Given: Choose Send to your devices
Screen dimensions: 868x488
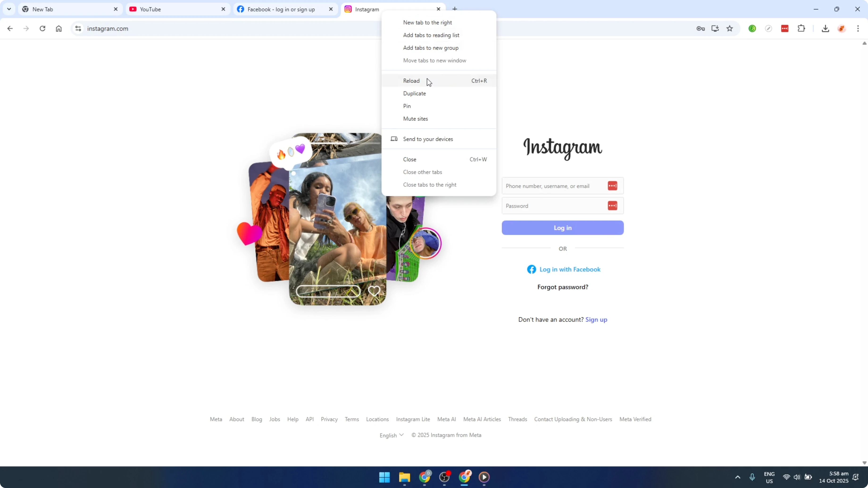Looking at the screenshot, I should tap(439, 139).
